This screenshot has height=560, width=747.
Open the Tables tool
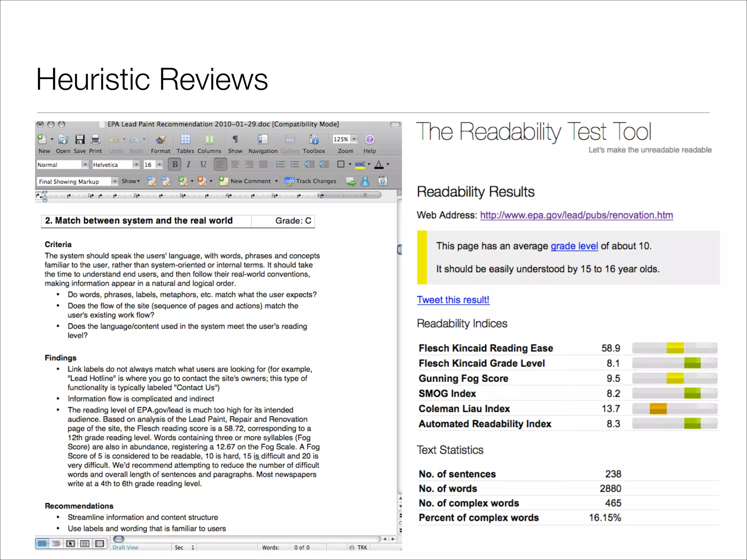pos(185,139)
